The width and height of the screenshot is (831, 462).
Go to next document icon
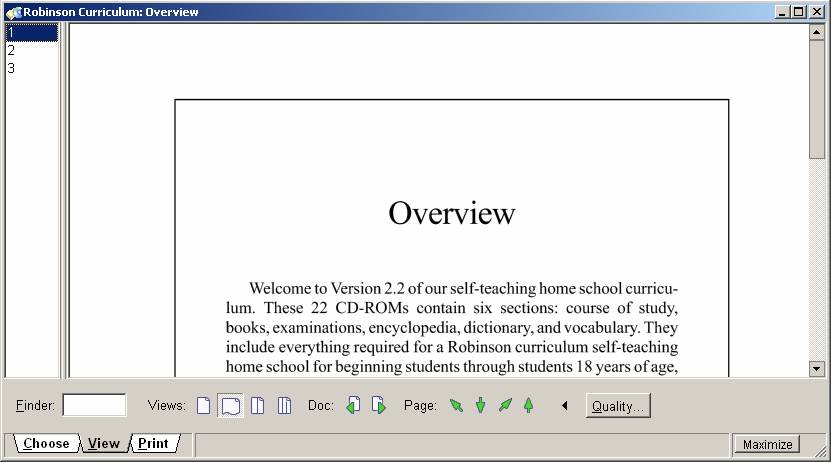tap(379, 406)
